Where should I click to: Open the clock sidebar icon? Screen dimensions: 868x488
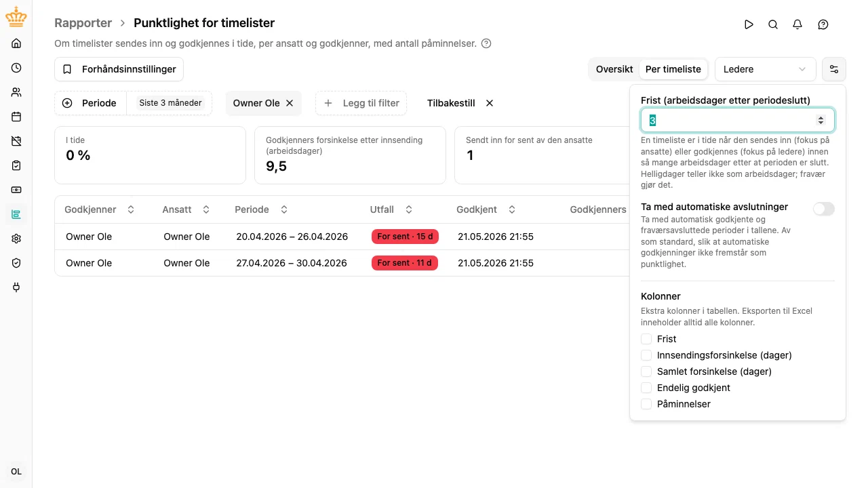16,68
